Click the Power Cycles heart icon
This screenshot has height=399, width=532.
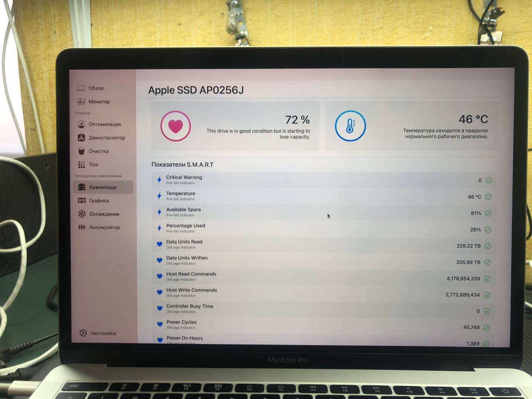[x=160, y=324]
